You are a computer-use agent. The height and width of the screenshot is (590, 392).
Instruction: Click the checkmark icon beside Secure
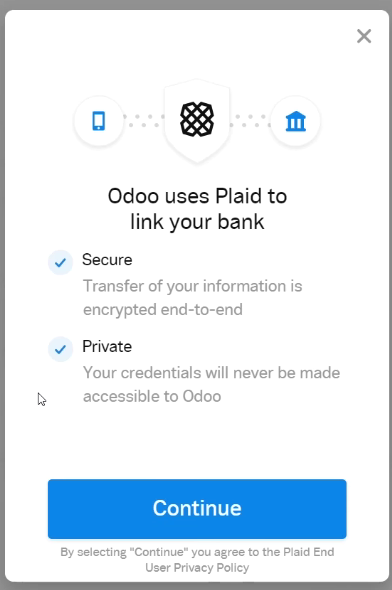(x=60, y=262)
